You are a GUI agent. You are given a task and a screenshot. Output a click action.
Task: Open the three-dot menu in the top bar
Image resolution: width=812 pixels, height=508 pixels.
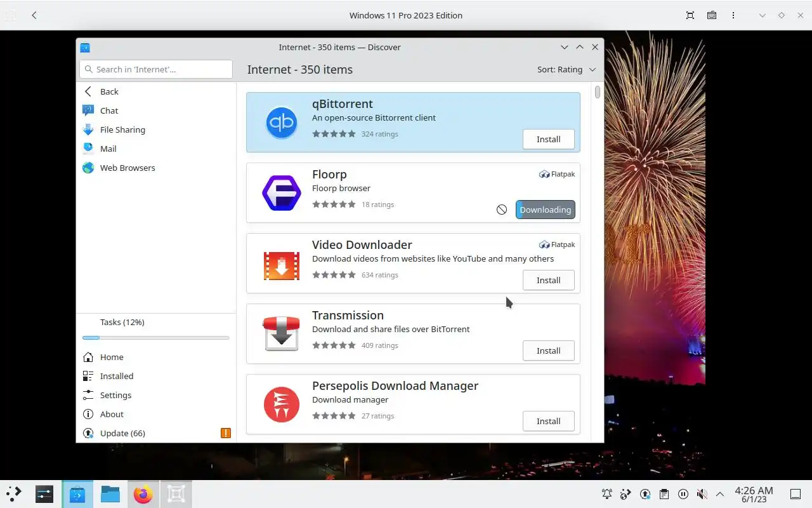(733, 15)
